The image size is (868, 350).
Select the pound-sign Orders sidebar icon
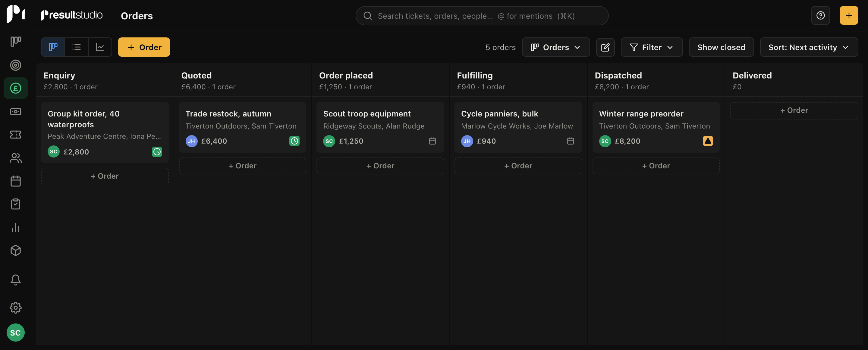(15, 88)
